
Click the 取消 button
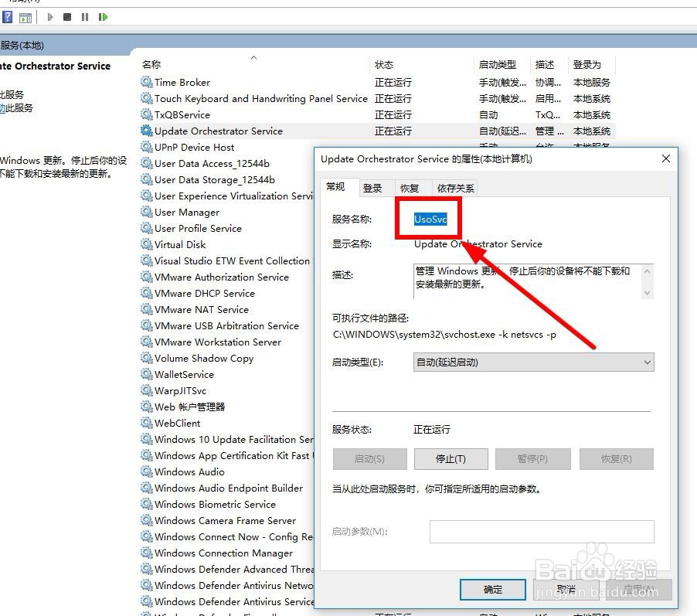click(x=566, y=589)
